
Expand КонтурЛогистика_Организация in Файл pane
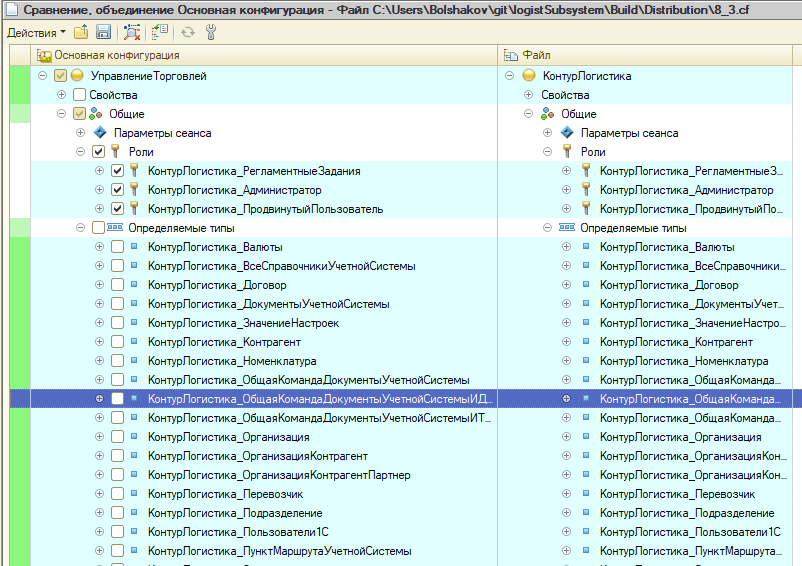[566, 437]
